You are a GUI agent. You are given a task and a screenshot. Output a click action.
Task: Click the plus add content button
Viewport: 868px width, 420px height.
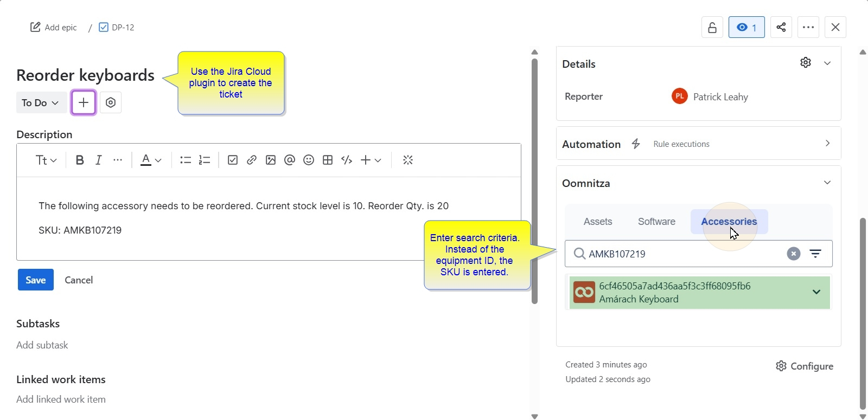coord(84,102)
